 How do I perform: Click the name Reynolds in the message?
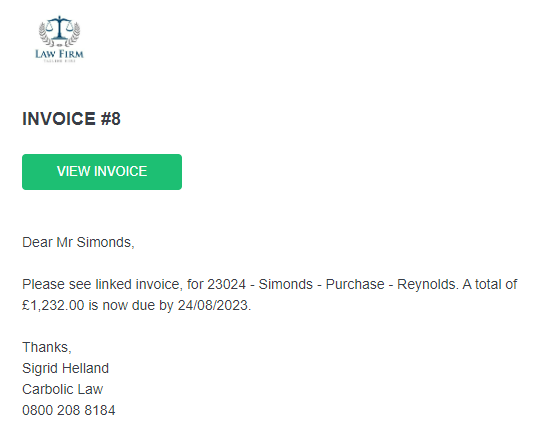click(x=428, y=285)
